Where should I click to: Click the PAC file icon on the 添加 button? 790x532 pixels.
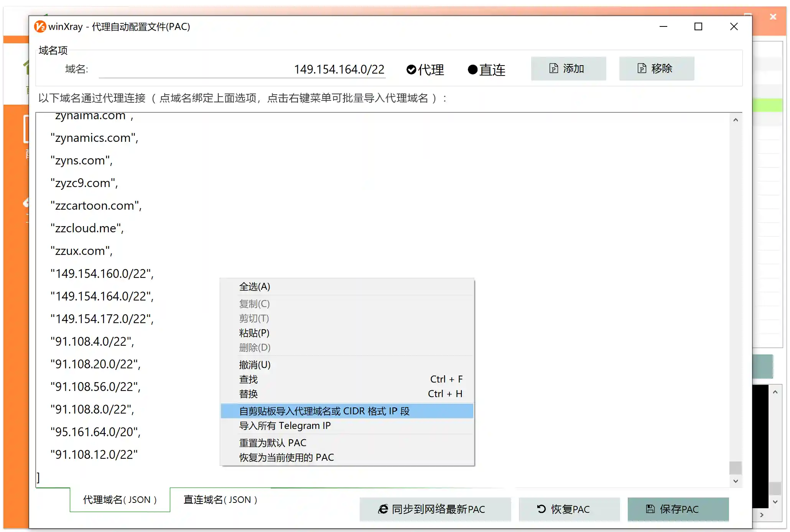554,69
